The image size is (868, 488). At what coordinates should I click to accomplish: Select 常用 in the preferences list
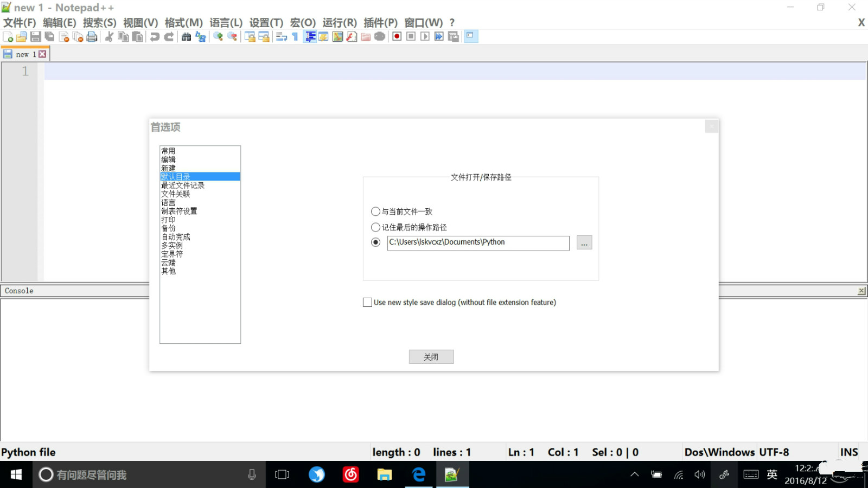(x=200, y=151)
